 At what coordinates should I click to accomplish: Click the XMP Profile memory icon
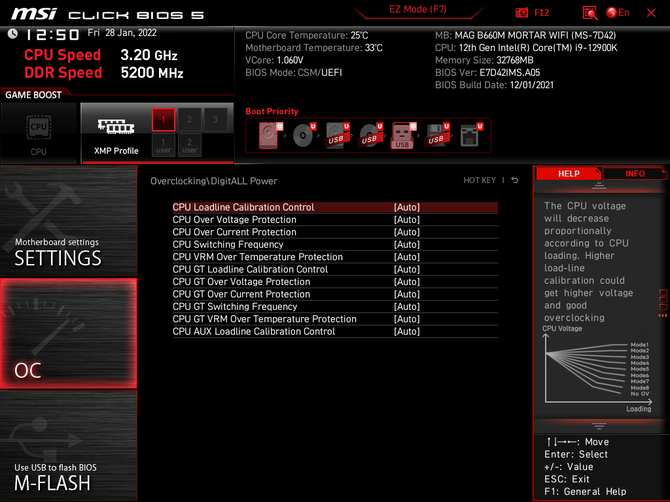coord(116,127)
